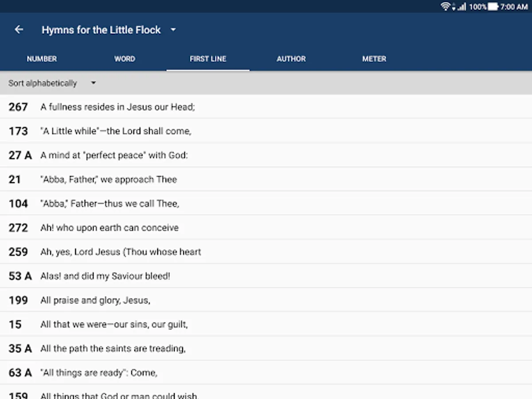Tap the Hymns for the Little Flock title
The image size is (532, 399).
click(101, 30)
